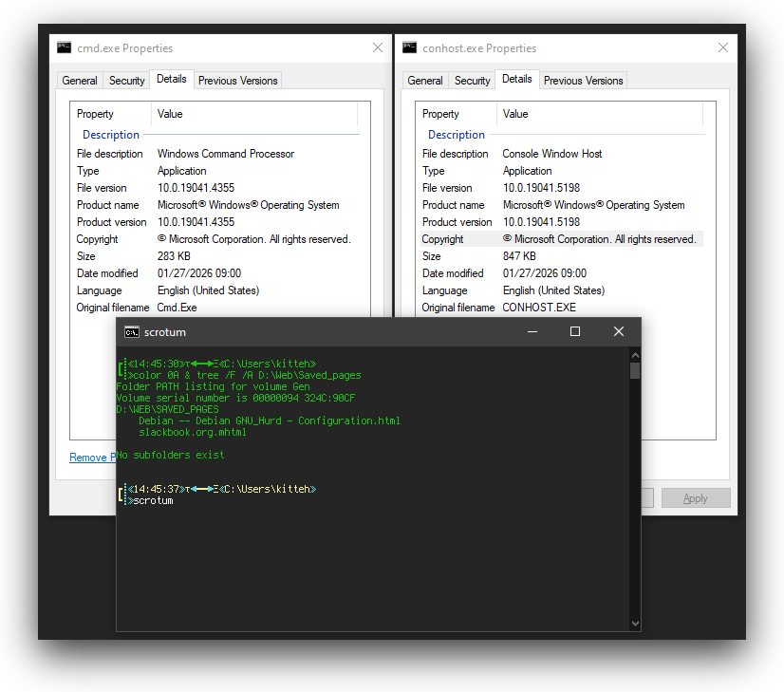Select conhost.exe Language row English (United States)
This screenshot has height=692, width=784.
[561, 290]
